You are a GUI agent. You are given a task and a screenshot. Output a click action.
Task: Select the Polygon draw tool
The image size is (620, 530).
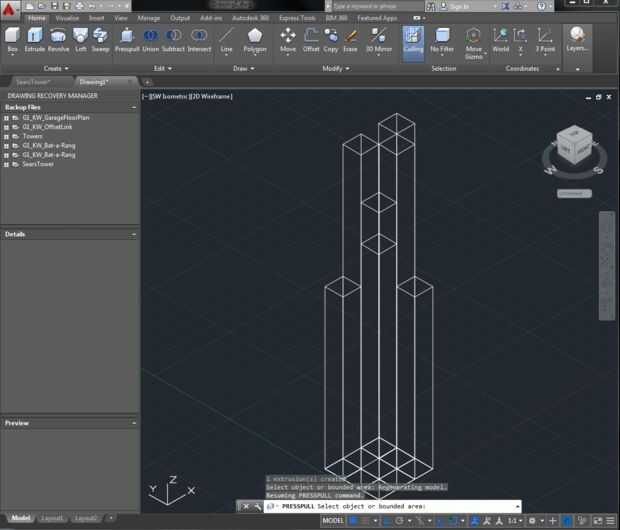pyautogui.click(x=255, y=41)
